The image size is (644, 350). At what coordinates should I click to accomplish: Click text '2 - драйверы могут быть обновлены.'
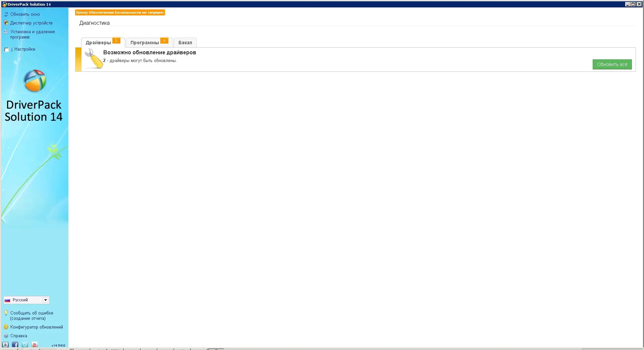tap(140, 61)
